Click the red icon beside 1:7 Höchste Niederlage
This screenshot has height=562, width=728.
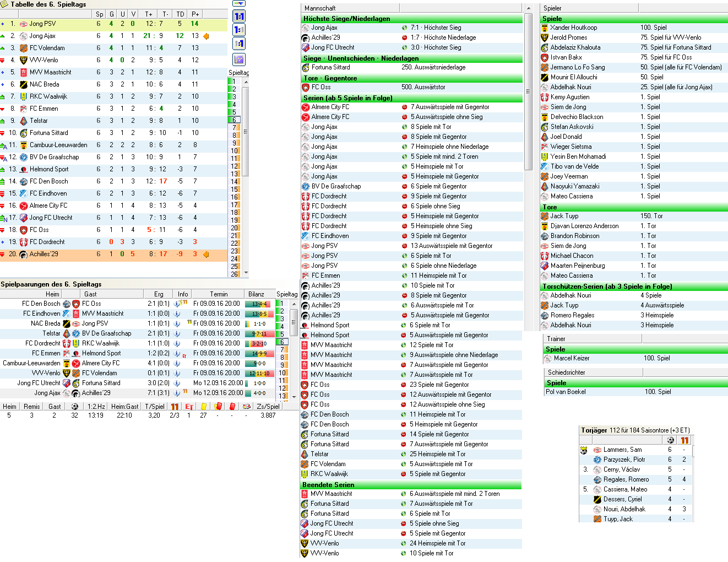[405, 37]
